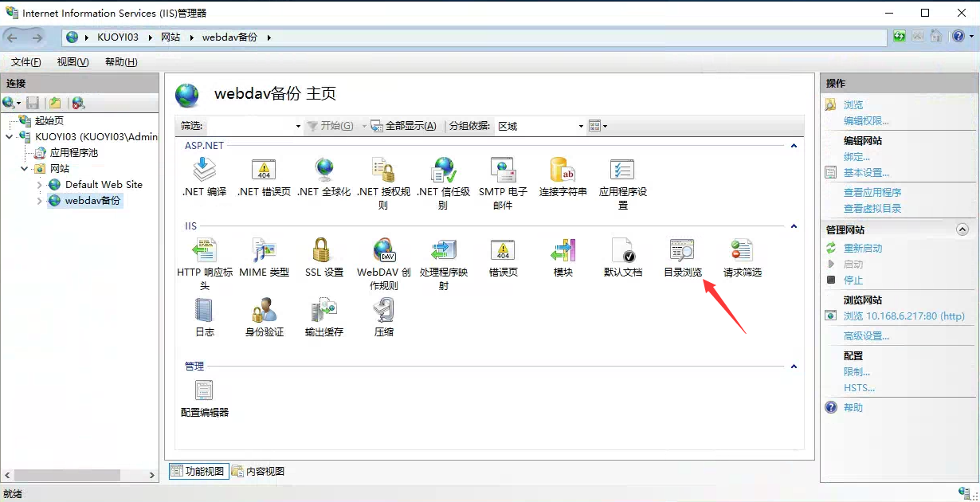Viewport: 980px width, 502px height.
Task: Click the 筛选 filter input field
Action: 249,126
